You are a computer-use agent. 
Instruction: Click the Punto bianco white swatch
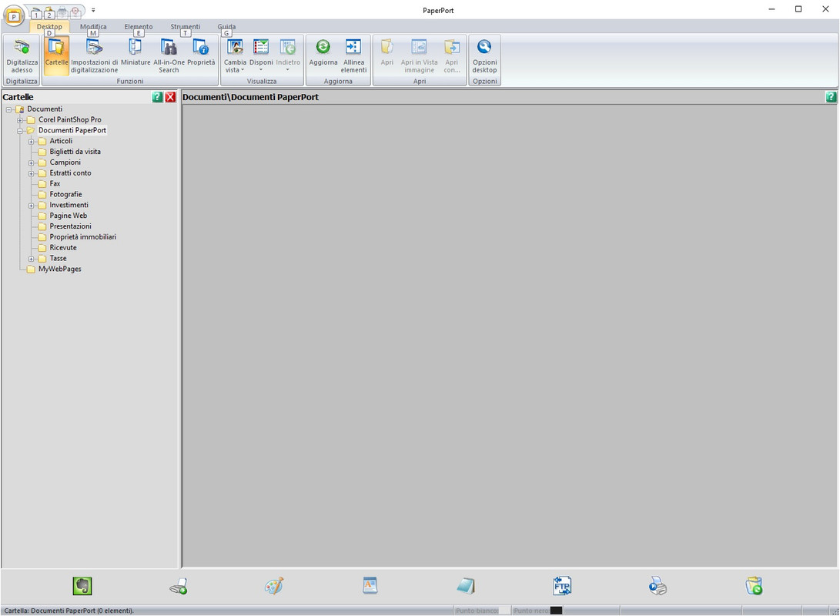(504, 611)
